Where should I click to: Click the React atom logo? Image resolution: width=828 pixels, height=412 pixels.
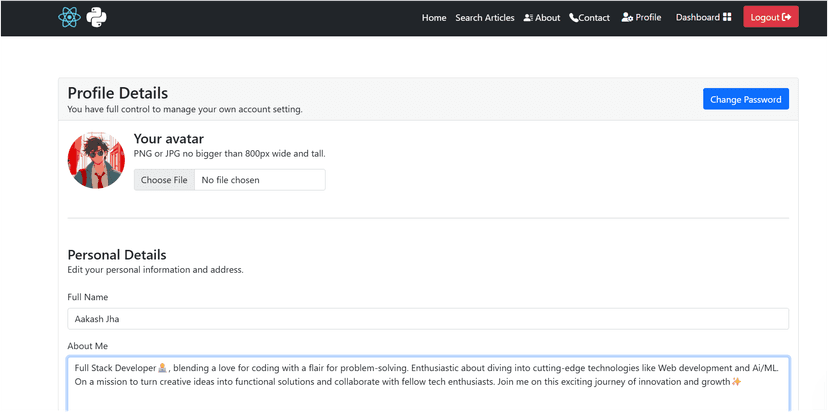click(69, 17)
